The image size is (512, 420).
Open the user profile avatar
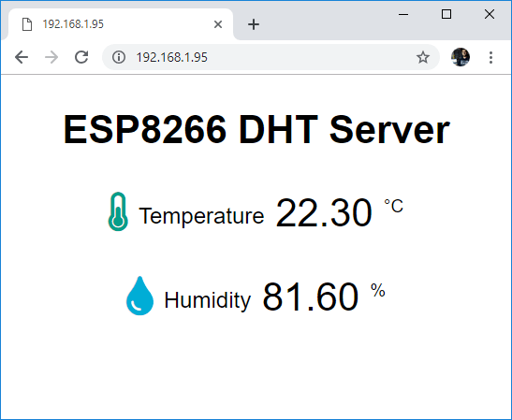(x=461, y=57)
